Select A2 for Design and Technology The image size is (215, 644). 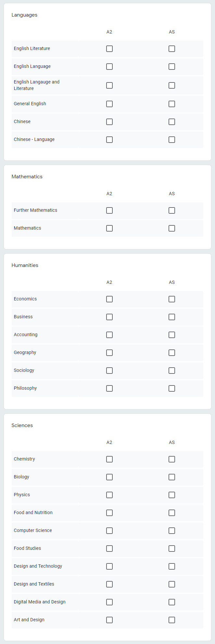pos(109,566)
